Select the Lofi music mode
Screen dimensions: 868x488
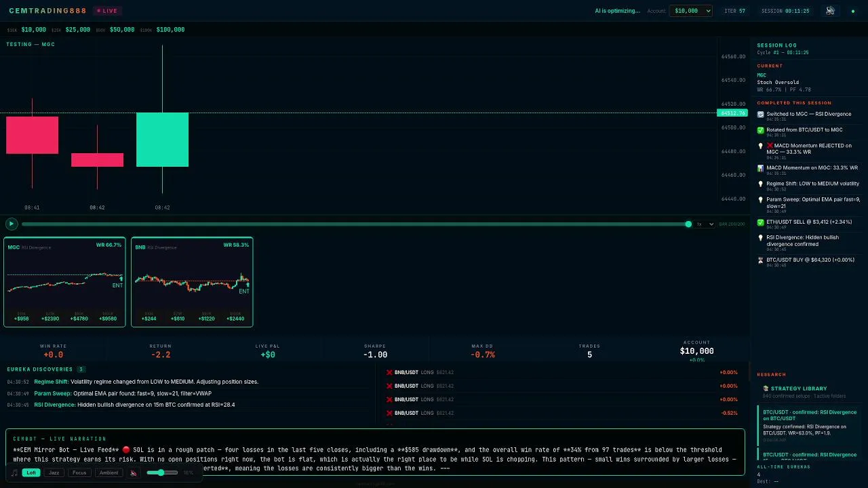31,472
